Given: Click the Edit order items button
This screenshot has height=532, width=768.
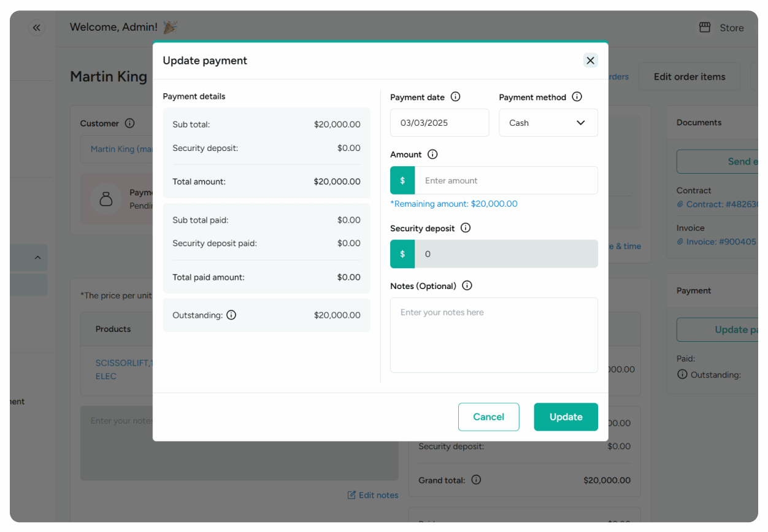Looking at the screenshot, I should pyautogui.click(x=689, y=76).
